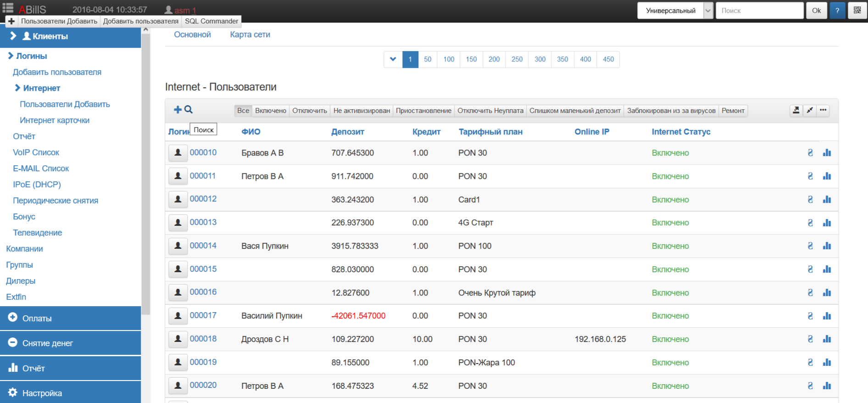This screenshot has width=868, height=403.
Task: Expand the Оплаты sidebar section
Action: (x=71, y=318)
